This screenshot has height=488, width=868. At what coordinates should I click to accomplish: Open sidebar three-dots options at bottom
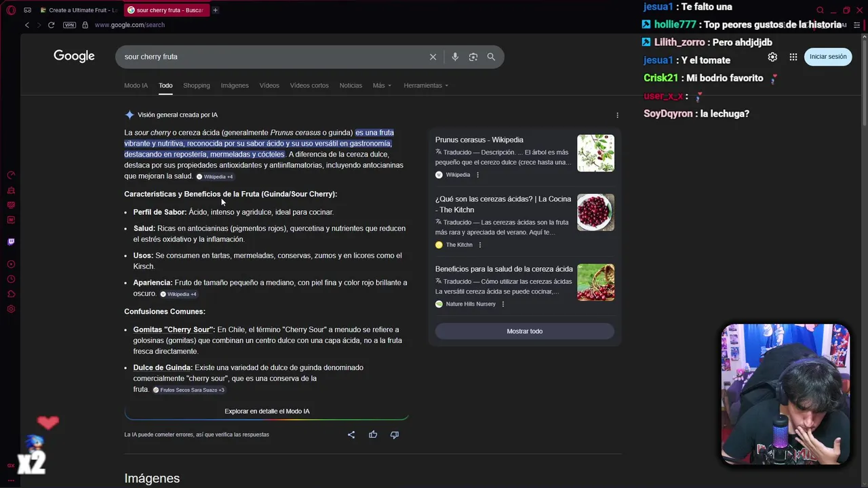11,480
